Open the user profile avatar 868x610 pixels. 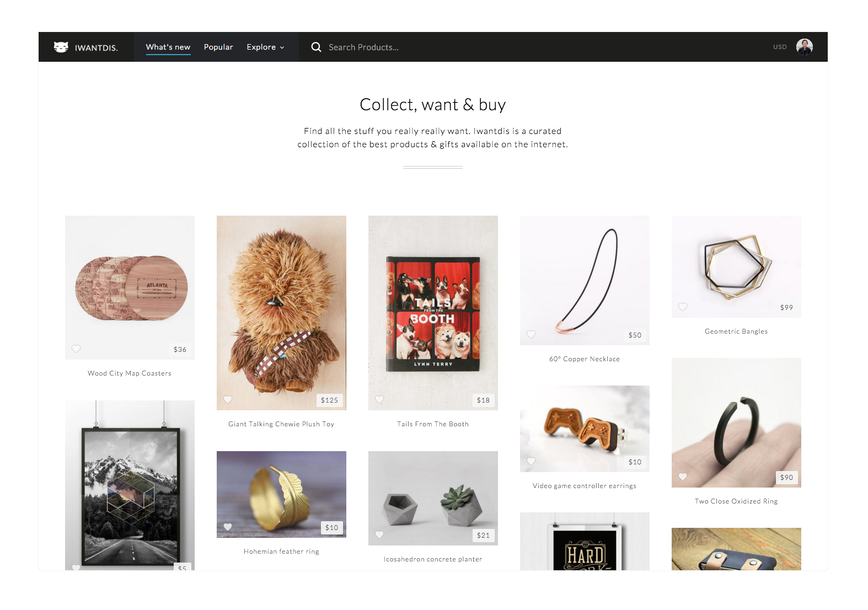tap(804, 47)
